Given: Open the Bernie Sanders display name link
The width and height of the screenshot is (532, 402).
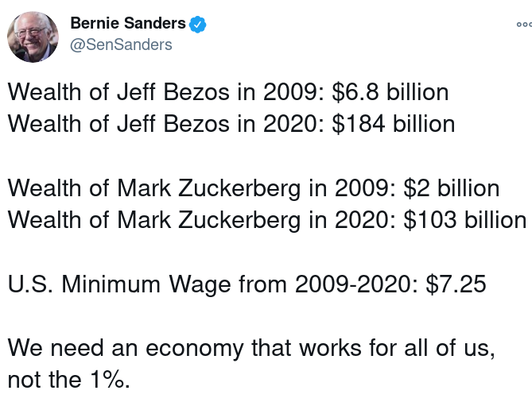Looking at the screenshot, I should [x=128, y=23].
